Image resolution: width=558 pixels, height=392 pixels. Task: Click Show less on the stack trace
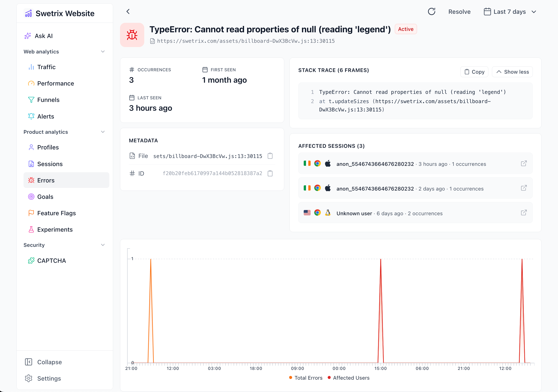click(512, 72)
